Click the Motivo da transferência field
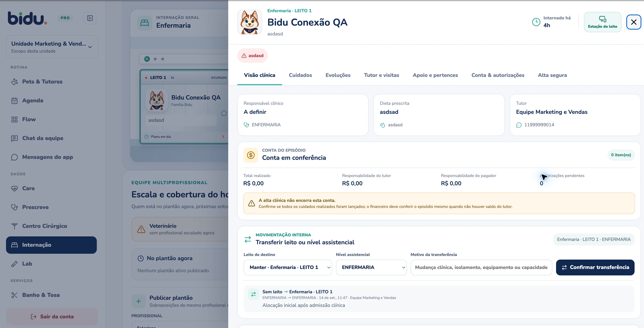This screenshot has height=328, width=644. click(x=481, y=267)
